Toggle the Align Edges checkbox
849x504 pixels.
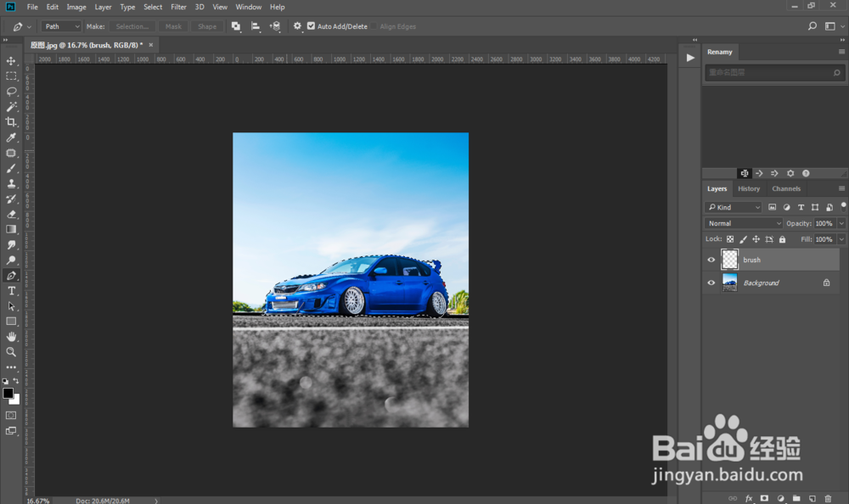[374, 26]
